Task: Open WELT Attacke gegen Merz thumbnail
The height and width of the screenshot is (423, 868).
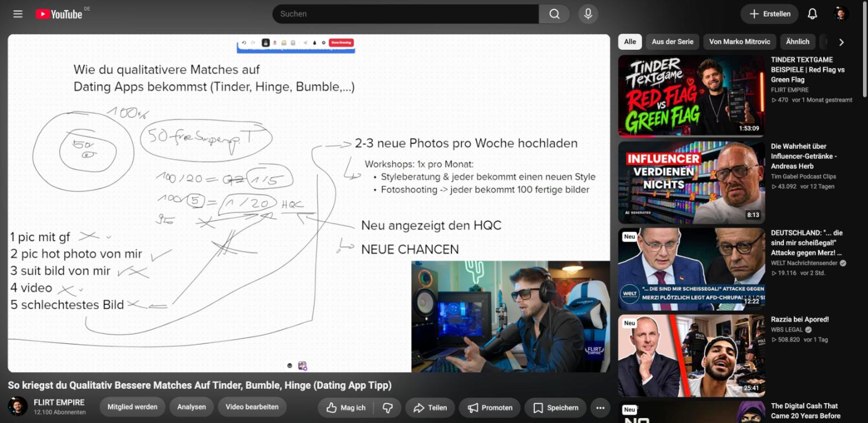Action: point(691,269)
